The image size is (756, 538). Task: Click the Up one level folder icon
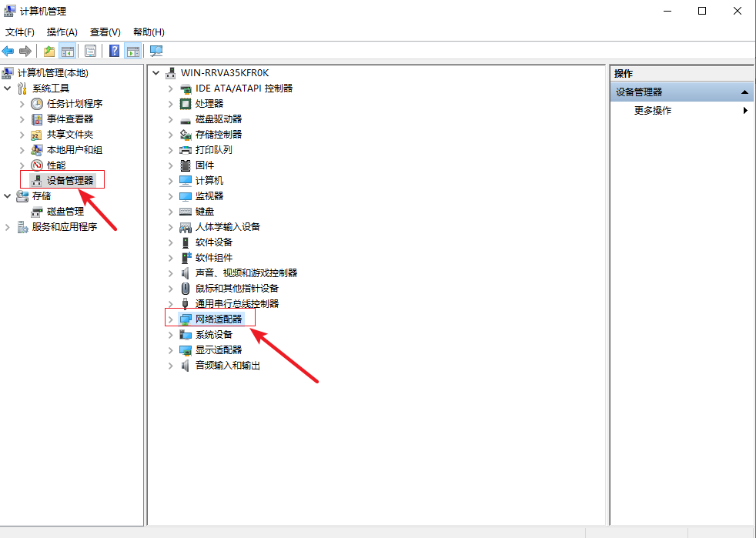pyautogui.click(x=49, y=52)
